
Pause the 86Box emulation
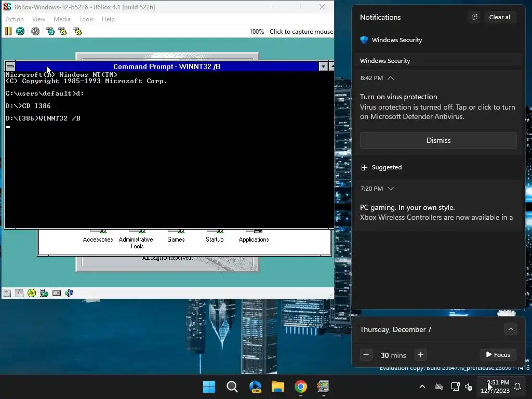tap(8, 32)
